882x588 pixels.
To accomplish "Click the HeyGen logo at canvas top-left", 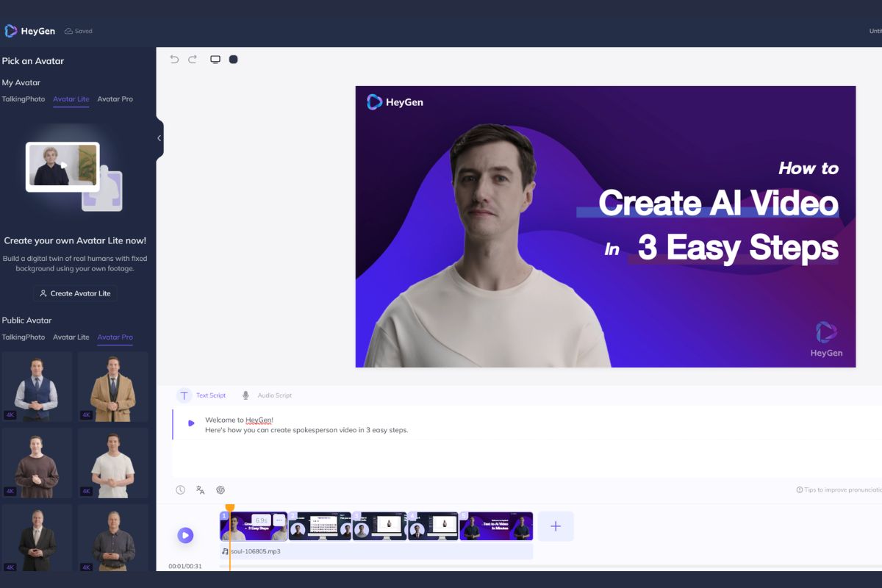I will pyautogui.click(x=395, y=102).
